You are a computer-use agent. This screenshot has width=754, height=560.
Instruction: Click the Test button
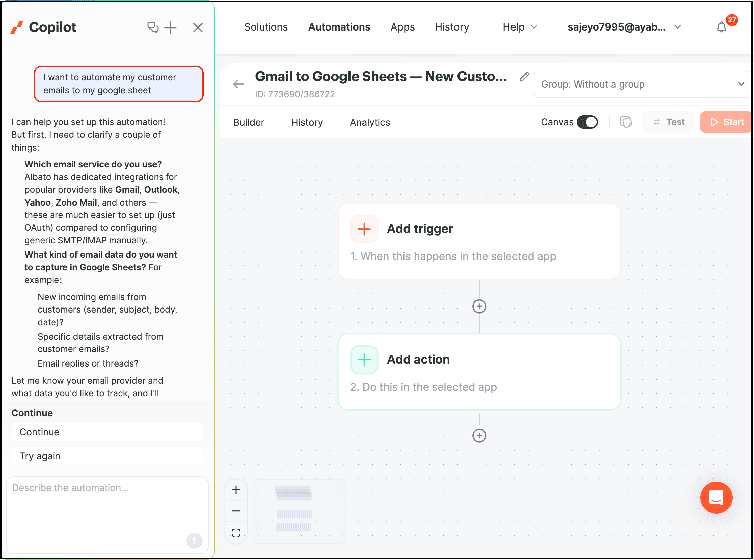[668, 122]
